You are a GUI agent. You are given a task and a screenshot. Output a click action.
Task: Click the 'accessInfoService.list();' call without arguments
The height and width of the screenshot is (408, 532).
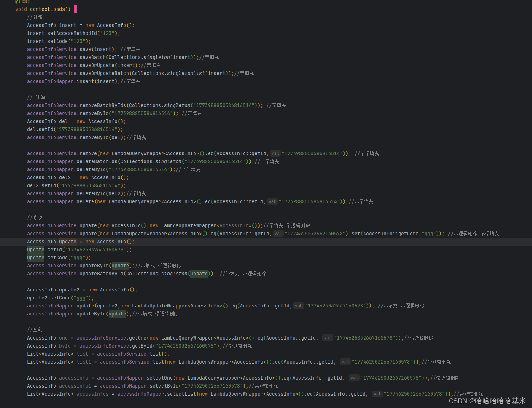coord(133,354)
